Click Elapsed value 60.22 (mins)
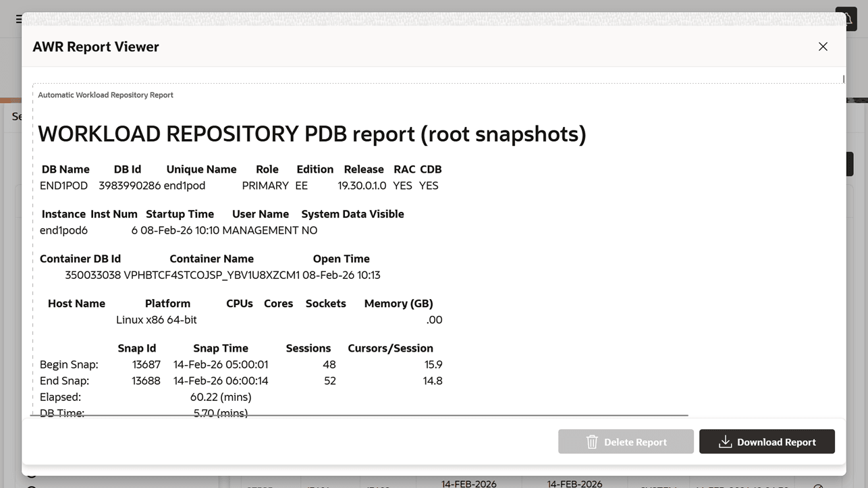The image size is (868, 488). click(x=221, y=397)
